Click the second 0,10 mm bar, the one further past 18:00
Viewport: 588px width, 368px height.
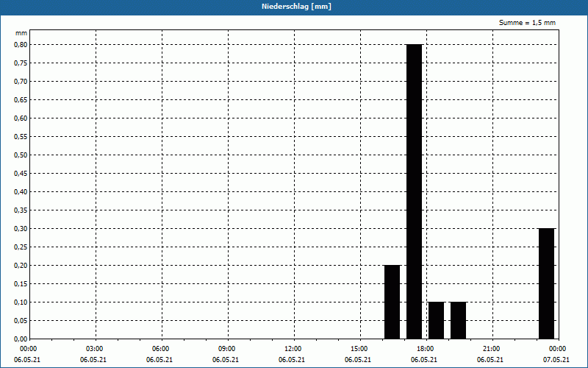click(x=458, y=320)
